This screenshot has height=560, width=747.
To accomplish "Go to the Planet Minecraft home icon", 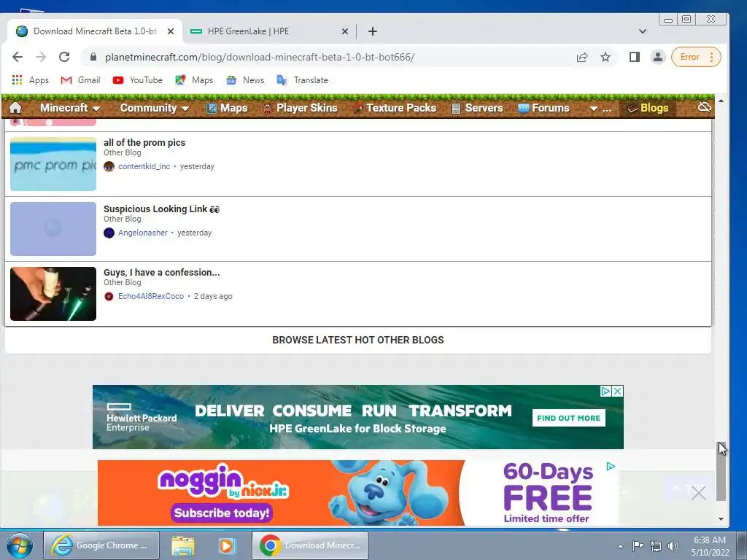I will (15, 108).
